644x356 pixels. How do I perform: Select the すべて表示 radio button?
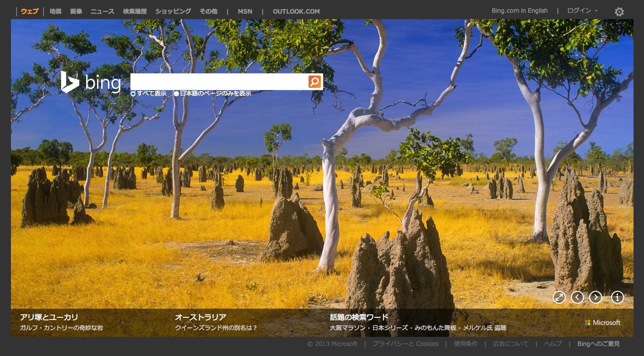133,94
